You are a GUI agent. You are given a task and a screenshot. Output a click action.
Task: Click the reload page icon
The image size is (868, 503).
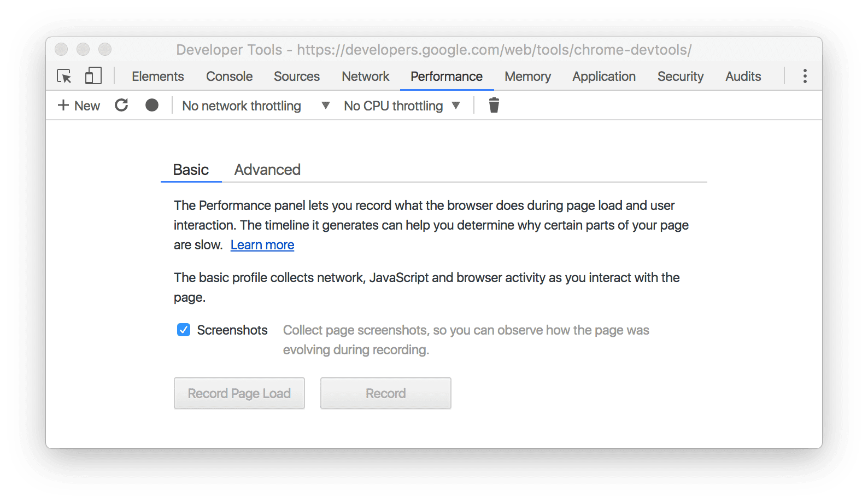(x=121, y=105)
